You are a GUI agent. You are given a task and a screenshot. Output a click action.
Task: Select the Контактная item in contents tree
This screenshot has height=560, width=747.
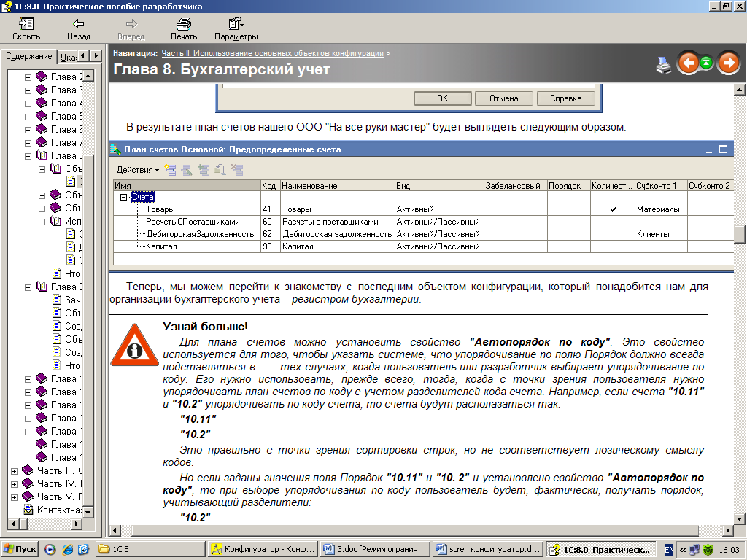click(60, 510)
